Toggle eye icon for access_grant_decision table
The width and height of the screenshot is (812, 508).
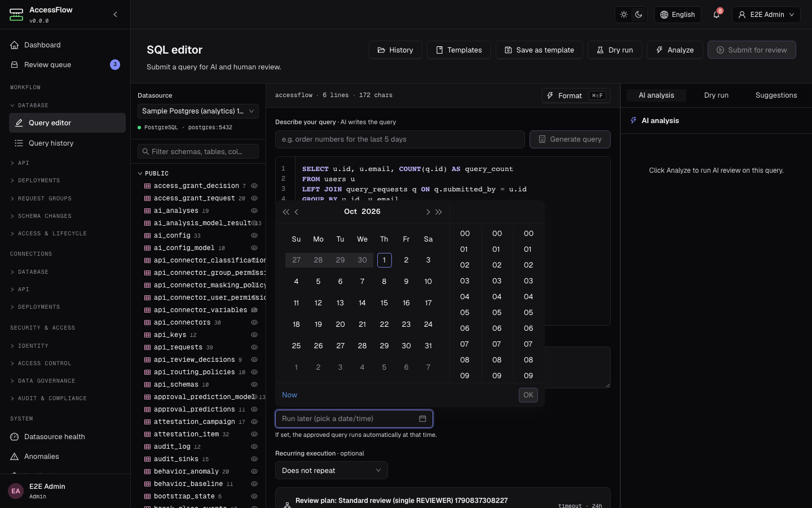(254, 186)
